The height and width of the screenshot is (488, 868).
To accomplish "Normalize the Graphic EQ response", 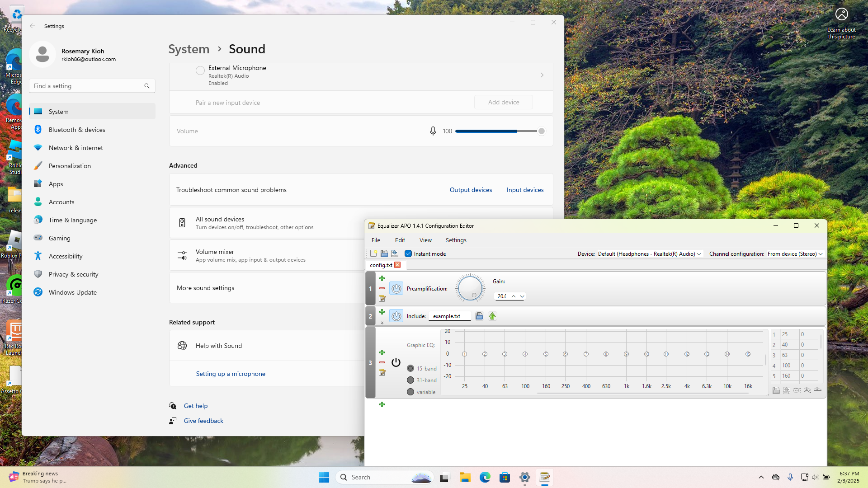I will [x=807, y=390].
